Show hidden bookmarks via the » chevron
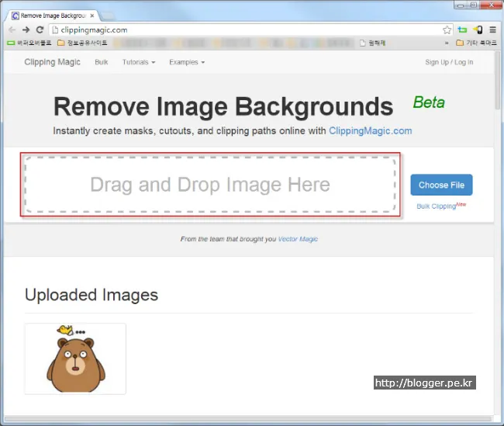The width and height of the screenshot is (504, 426). pyautogui.click(x=447, y=43)
